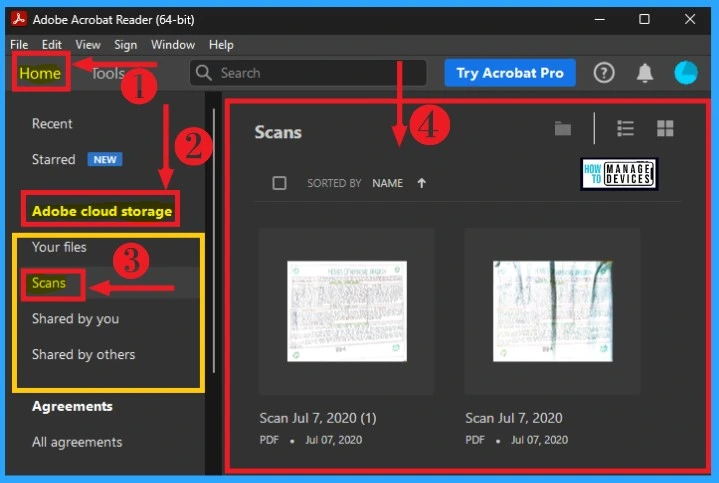
Task: Click the sidebar vertical scrollbar
Action: pos(214,240)
